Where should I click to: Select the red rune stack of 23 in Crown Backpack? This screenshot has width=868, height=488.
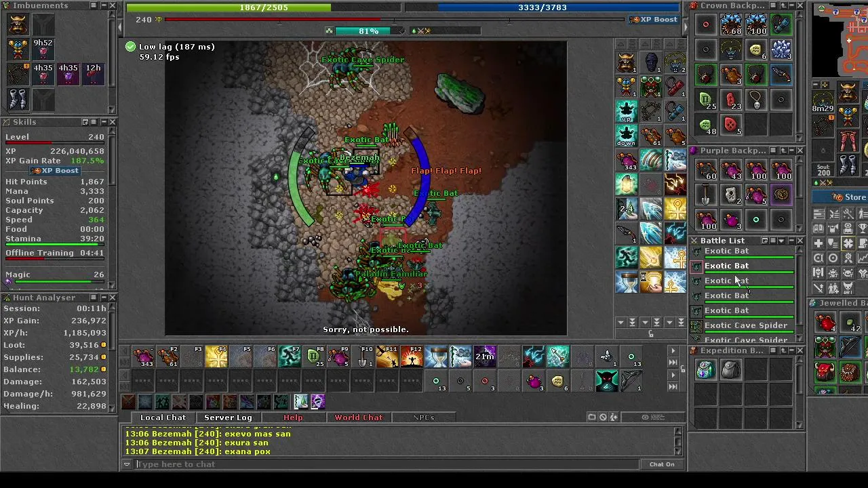coord(731,100)
